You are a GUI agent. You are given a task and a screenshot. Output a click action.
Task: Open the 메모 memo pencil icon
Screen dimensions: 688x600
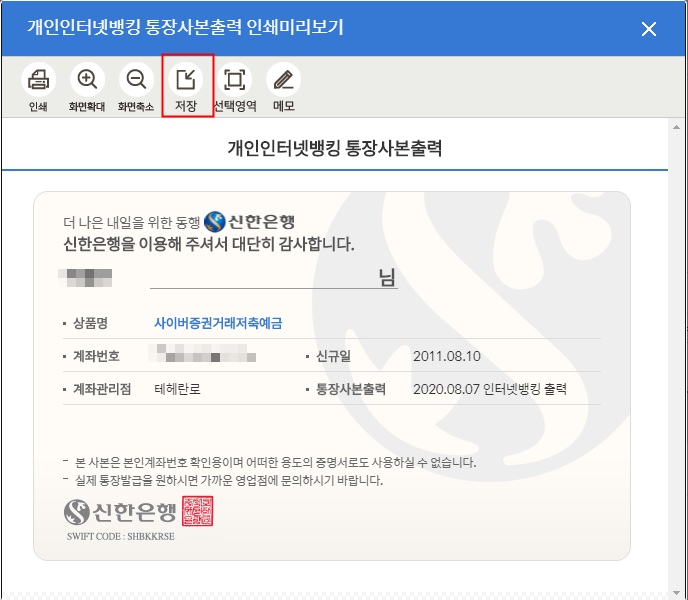click(283, 79)
